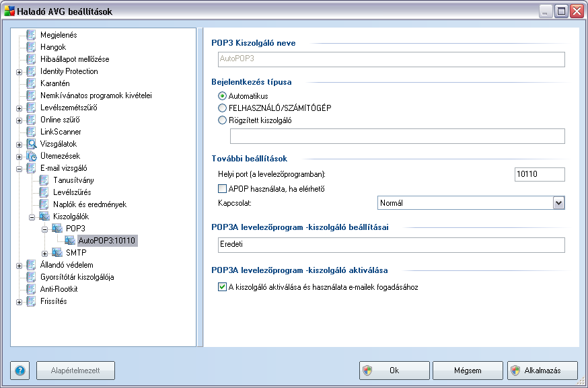Click the Kiszolgálók server icon
This screenshot has width=588, height=388.
44,217
